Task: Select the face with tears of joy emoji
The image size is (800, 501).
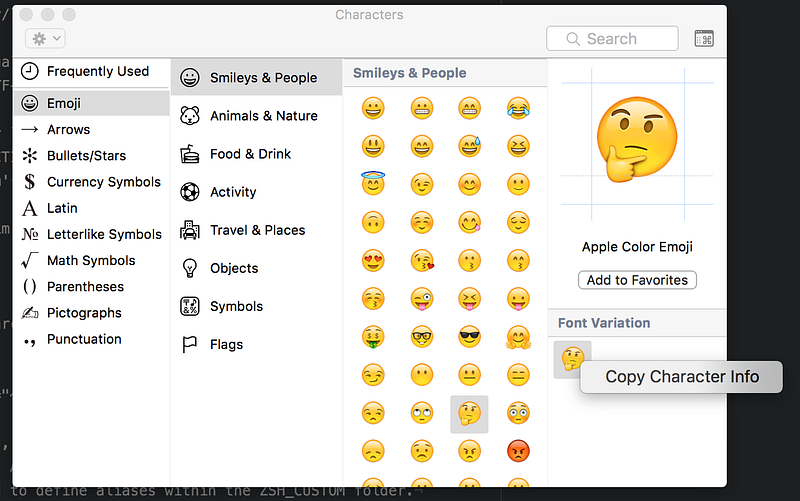Action: coord(518,108)
